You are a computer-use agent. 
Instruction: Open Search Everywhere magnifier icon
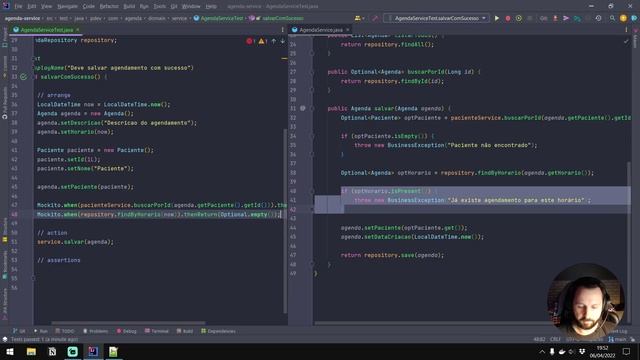[x=612, y=18]
